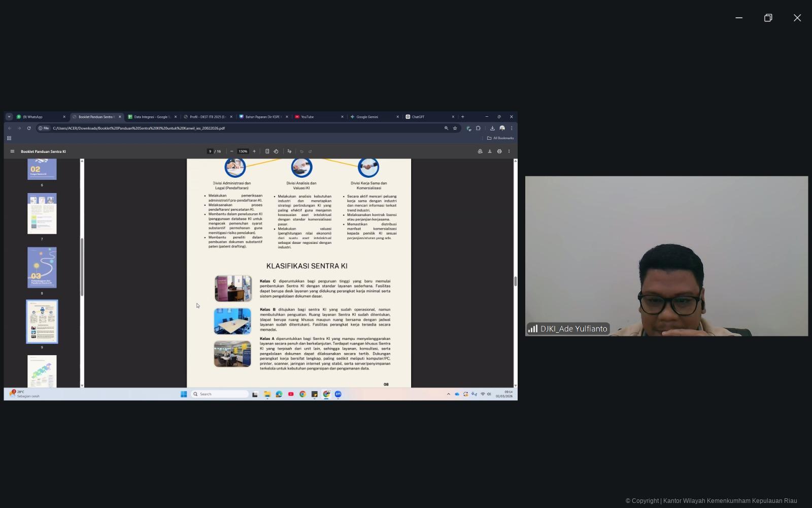Click the fit to page icon
The height and width of the screenshot is (508, 812).
(267, 151)
